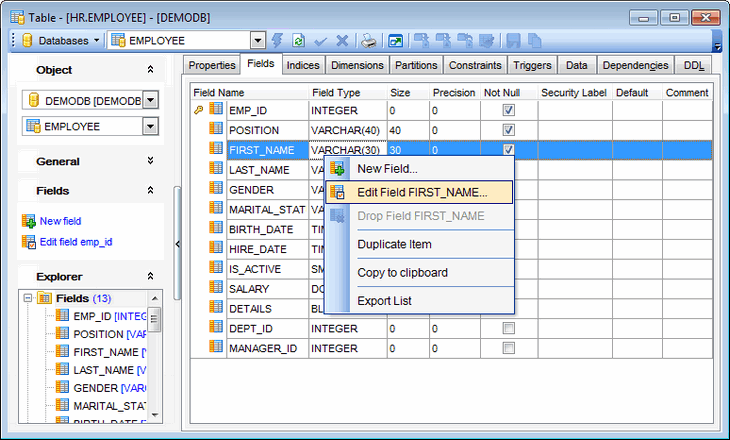The width and height of the screenshot is (730, 440).
Task: Switch to the Indices tab
Action: [x=303, y=65]
